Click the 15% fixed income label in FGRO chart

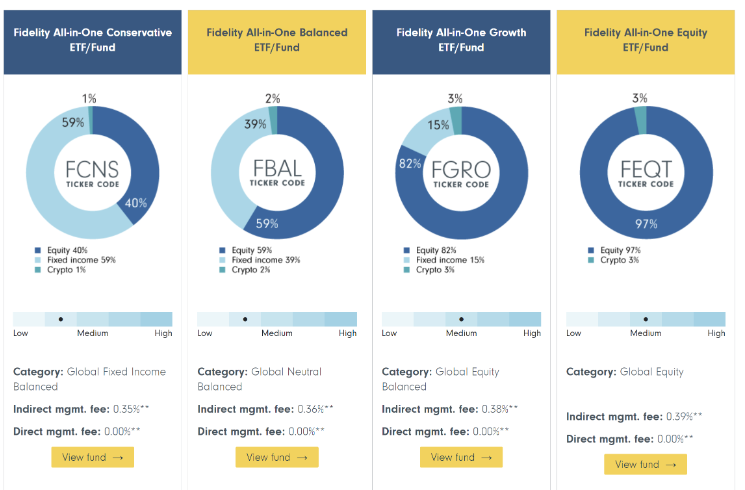(438, 125)
